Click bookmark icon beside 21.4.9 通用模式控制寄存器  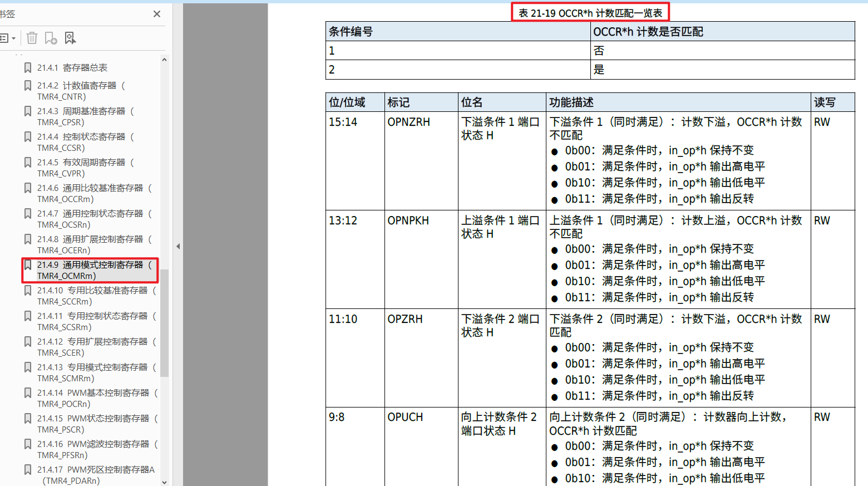(28, 264)
